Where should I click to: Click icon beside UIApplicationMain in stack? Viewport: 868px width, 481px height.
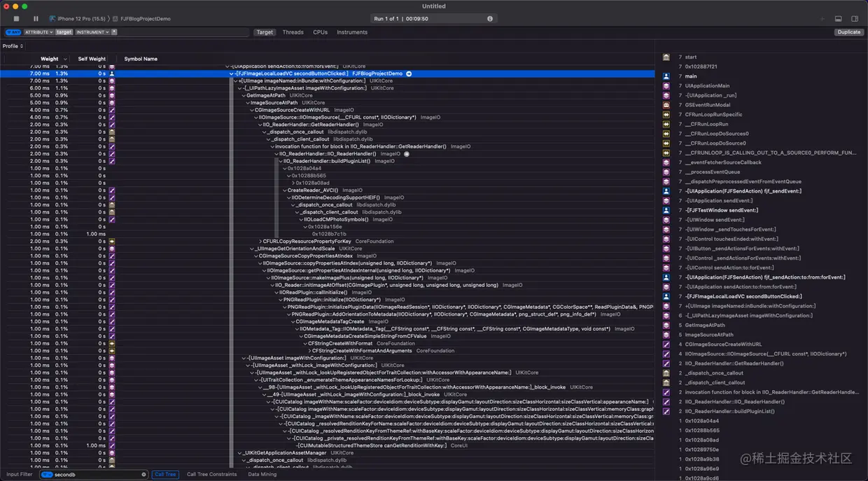coord(666,85)
